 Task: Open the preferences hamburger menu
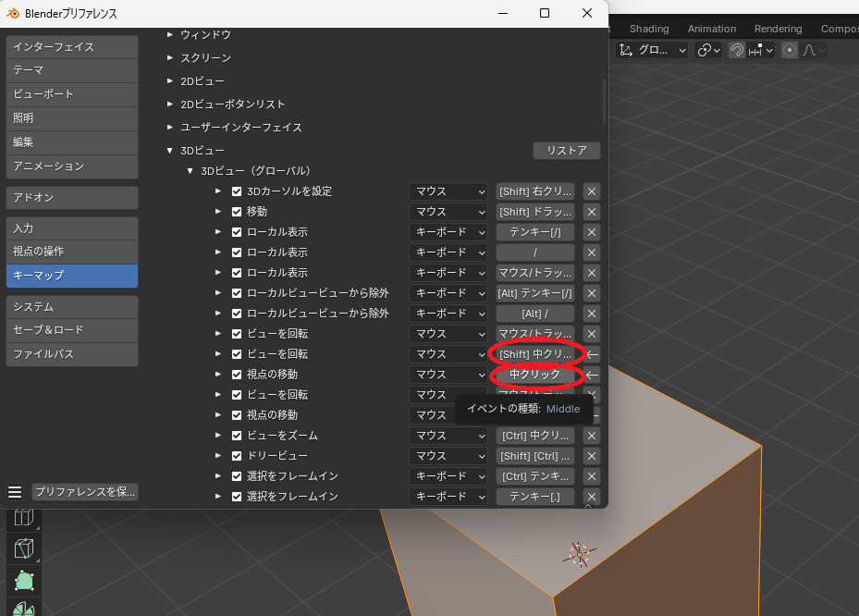point(15,492)
